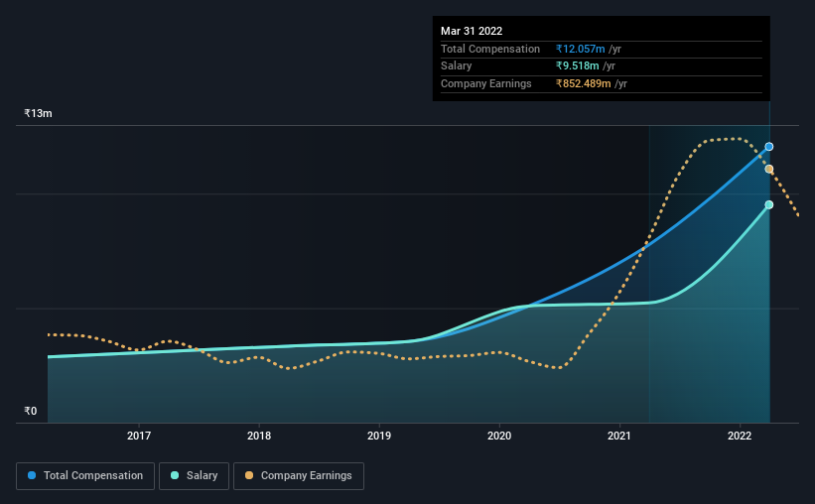
Task: Click the tooltip's Salary row label
Action: point(457,66)
